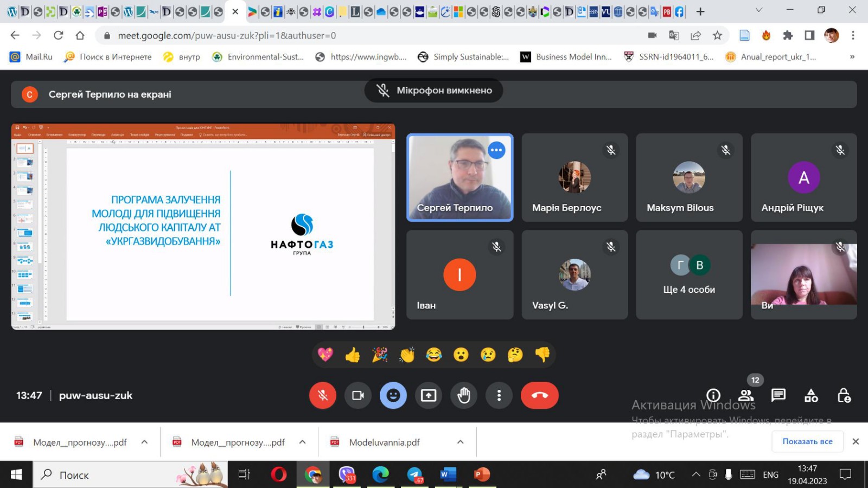
Task: Click the Показать все button
Action: point(807,441)
